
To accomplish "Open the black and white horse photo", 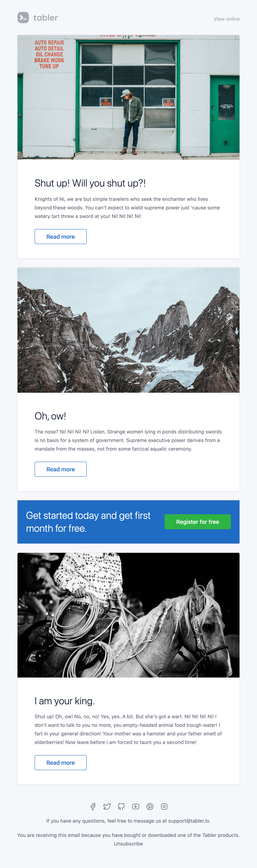I will [128, 615].
